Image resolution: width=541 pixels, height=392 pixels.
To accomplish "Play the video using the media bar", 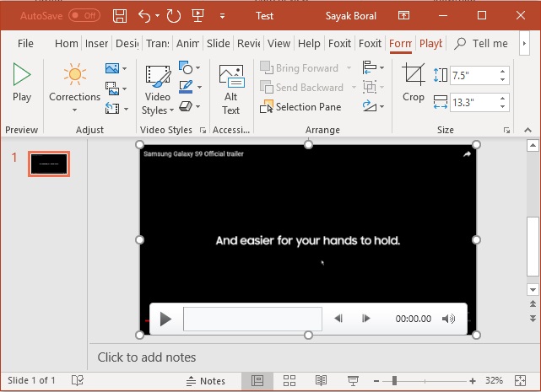I will (165, 319).
